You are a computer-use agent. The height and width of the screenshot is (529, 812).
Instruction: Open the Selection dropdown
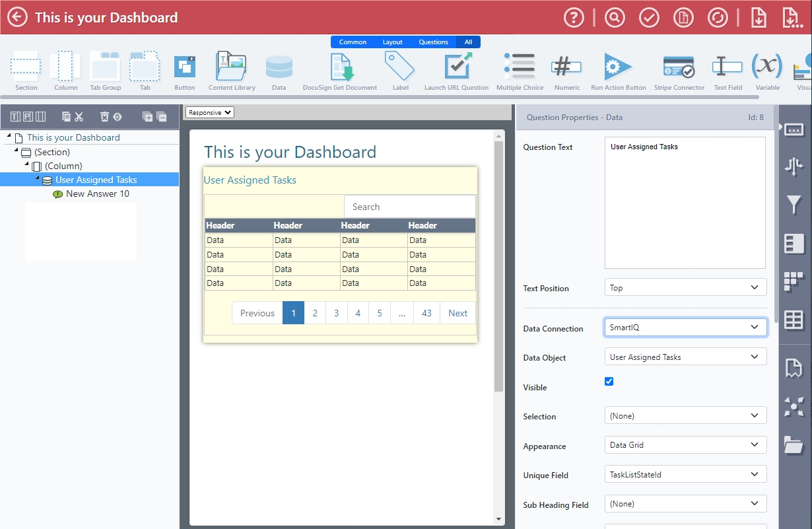tap(685, 415)
